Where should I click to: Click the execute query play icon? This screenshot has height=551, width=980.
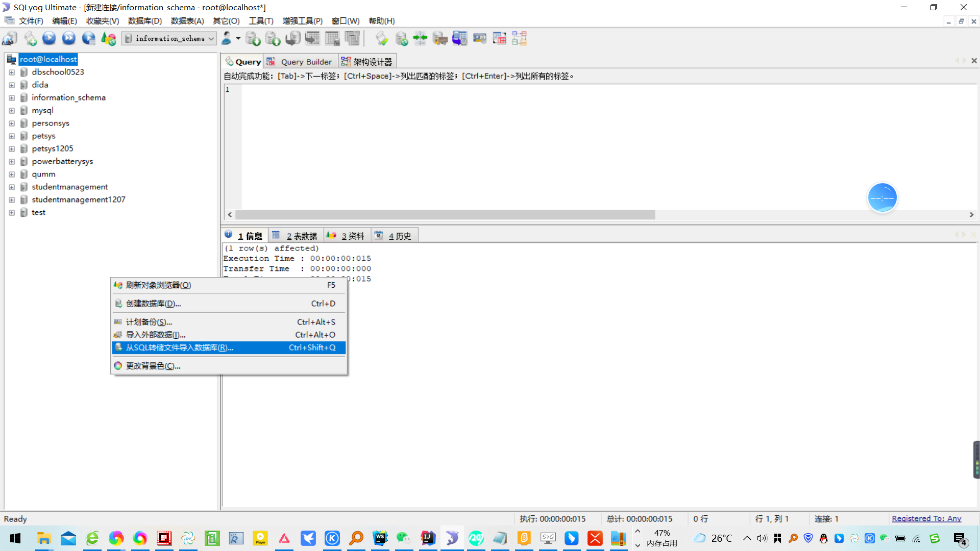point(49,38)
